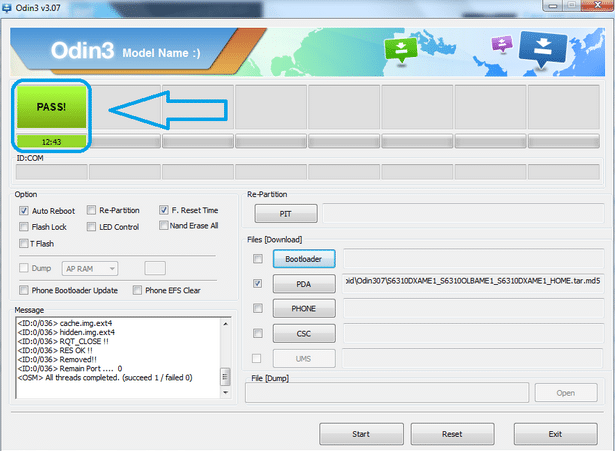The width and height of the screenshot is (615, 451).
Task: Tick the LED Control checkbox
Action: tap(91, 227)
